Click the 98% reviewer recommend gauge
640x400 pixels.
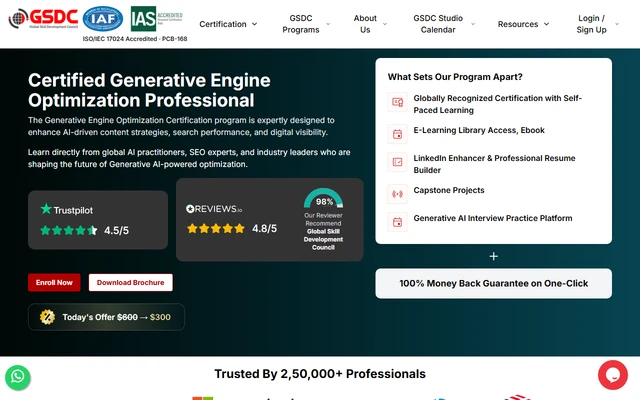click(323, 198)
